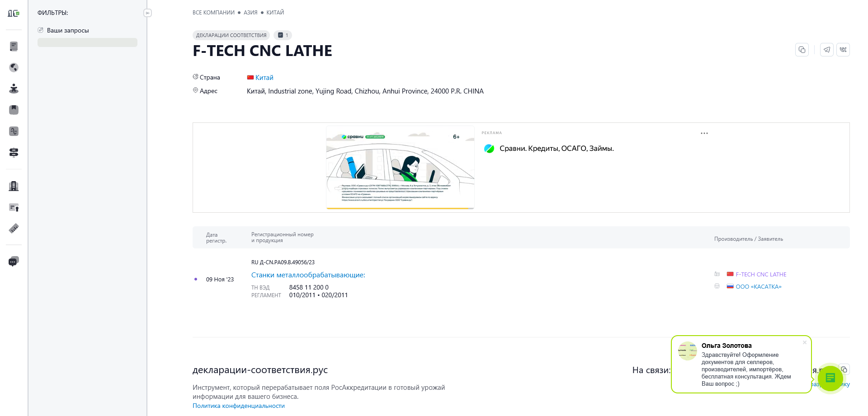Open ООО «КАСАТКА» applicant link

click(759, 287)
